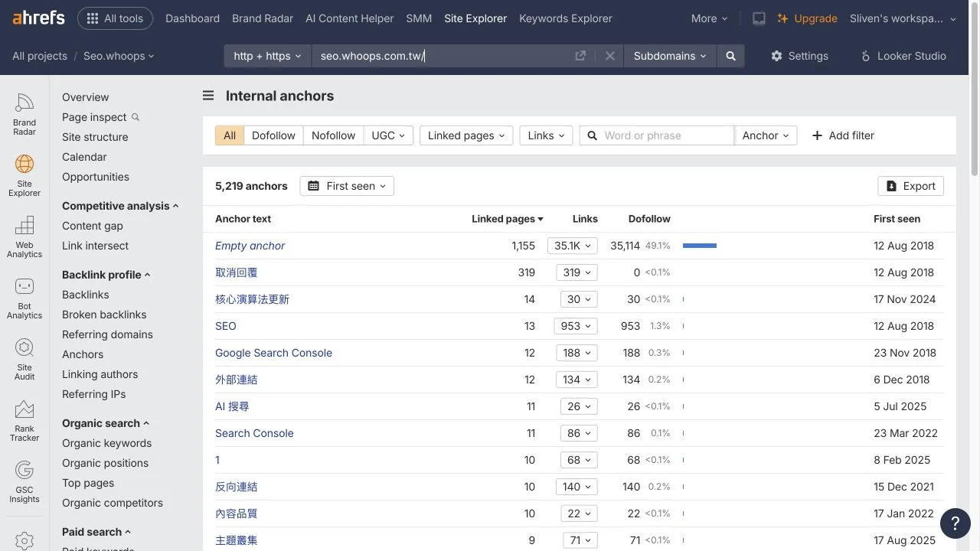Open GSC Insights sidebar icon

click(24, 482)
